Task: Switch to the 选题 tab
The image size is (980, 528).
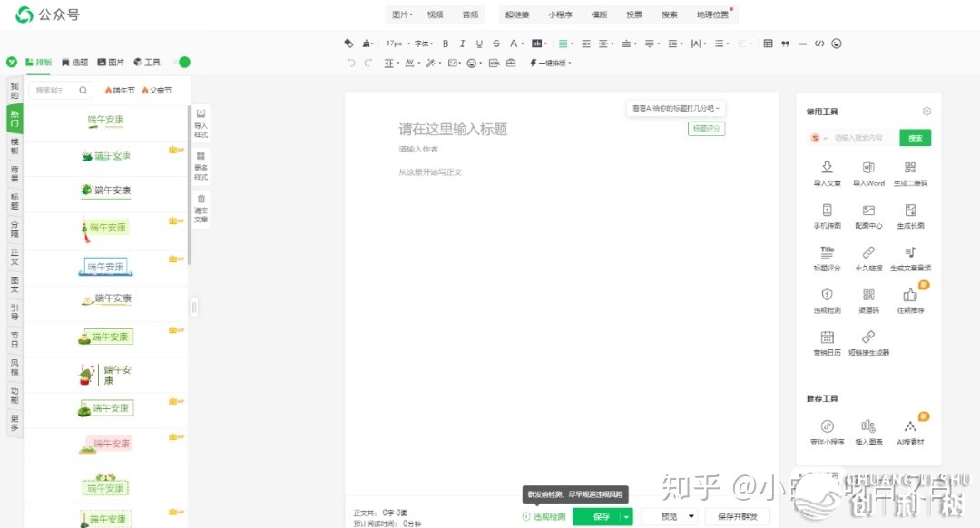Action: point(75,63)
